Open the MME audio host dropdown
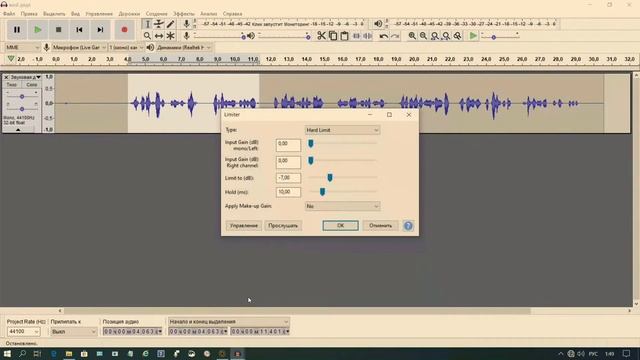Viewport: 640px width, 360px height. pos(22,47)
